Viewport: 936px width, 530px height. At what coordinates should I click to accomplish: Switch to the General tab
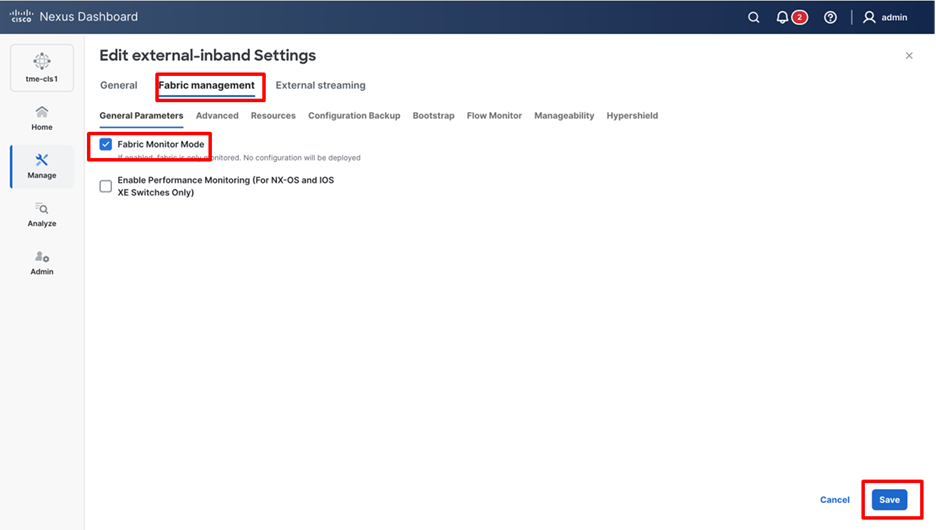pos(119,85)
